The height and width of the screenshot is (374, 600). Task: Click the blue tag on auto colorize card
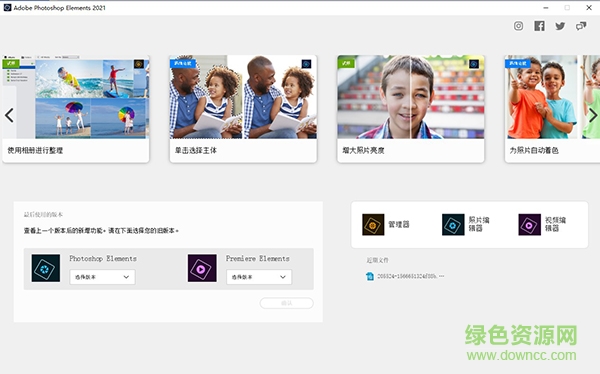click(518, 63)
